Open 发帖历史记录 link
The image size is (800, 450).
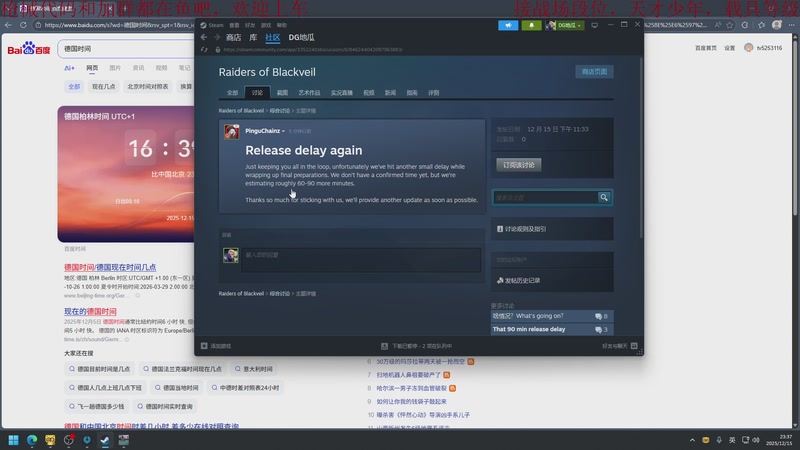click(x=521, y=280)
